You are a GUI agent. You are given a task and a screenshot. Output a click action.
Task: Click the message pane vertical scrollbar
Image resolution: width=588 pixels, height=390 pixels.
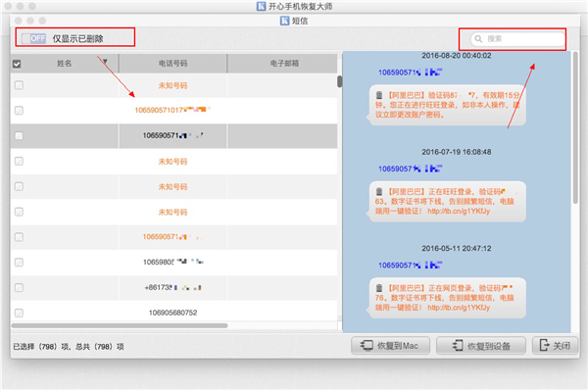click(575, 127)
